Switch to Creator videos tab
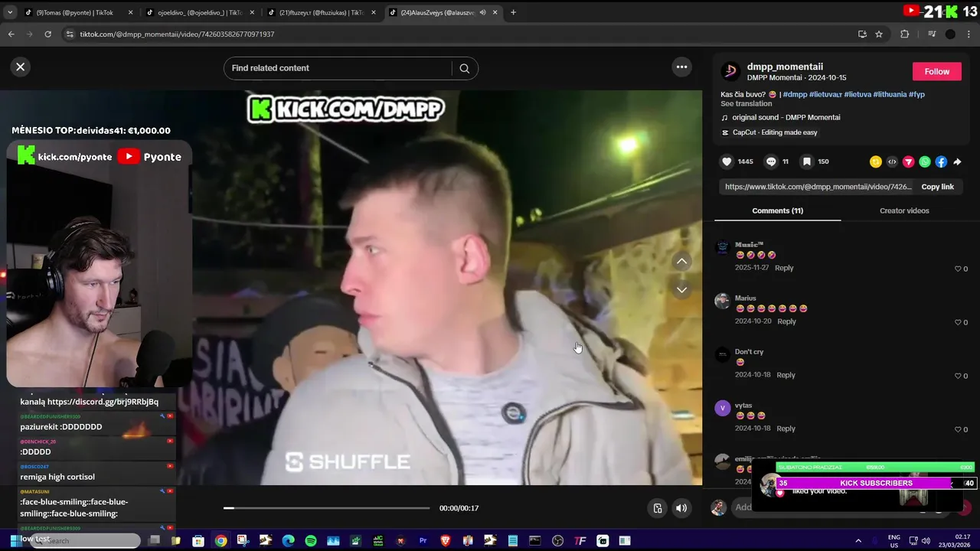The width and height of the screenshot is (980, 551). tap(904, 210)
